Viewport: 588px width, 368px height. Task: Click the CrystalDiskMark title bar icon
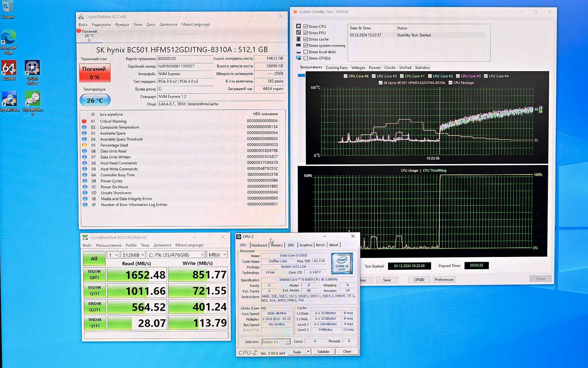[x=85, y=237]
